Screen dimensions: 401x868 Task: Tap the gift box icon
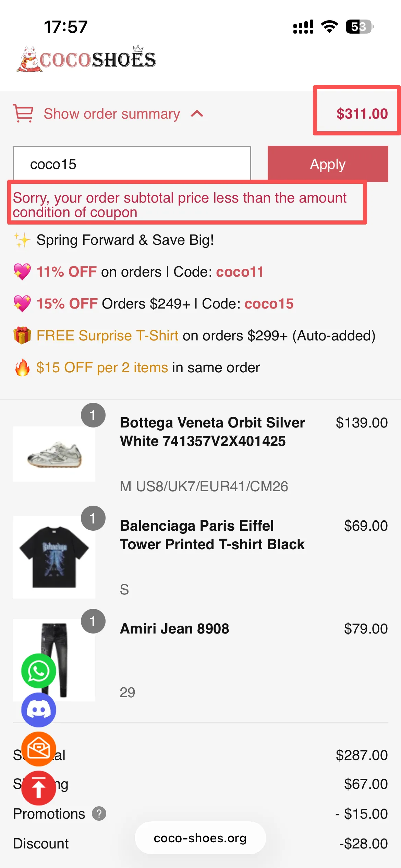click(x=22, y=335)
